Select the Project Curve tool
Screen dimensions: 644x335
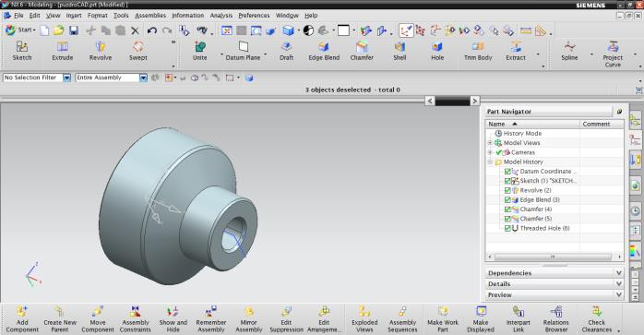click(x=613, y=54)
